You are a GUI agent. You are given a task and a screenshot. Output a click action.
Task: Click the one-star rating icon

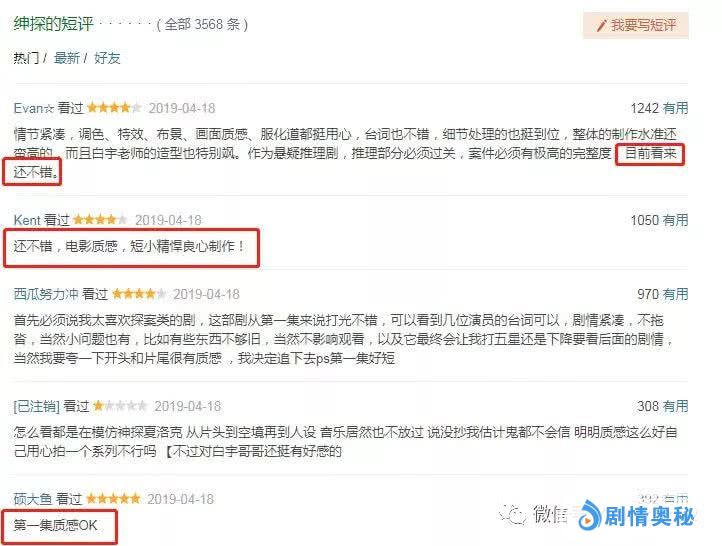click(x=120, y=406)
